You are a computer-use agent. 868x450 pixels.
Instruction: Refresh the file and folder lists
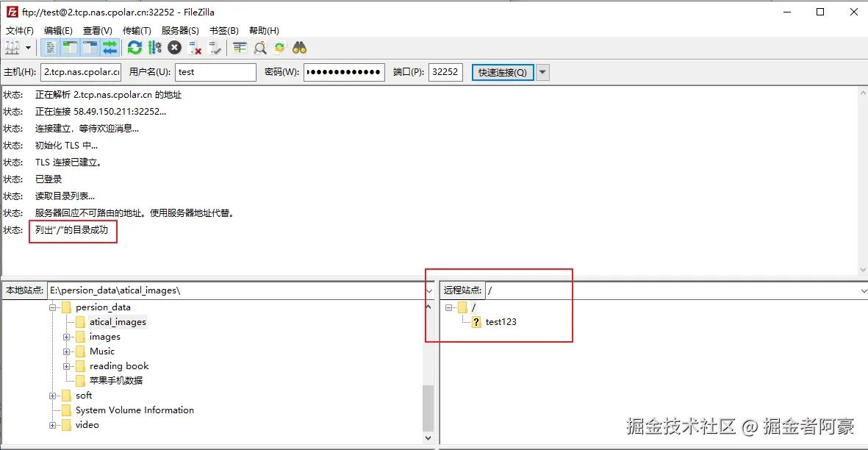tap(134, 47)
